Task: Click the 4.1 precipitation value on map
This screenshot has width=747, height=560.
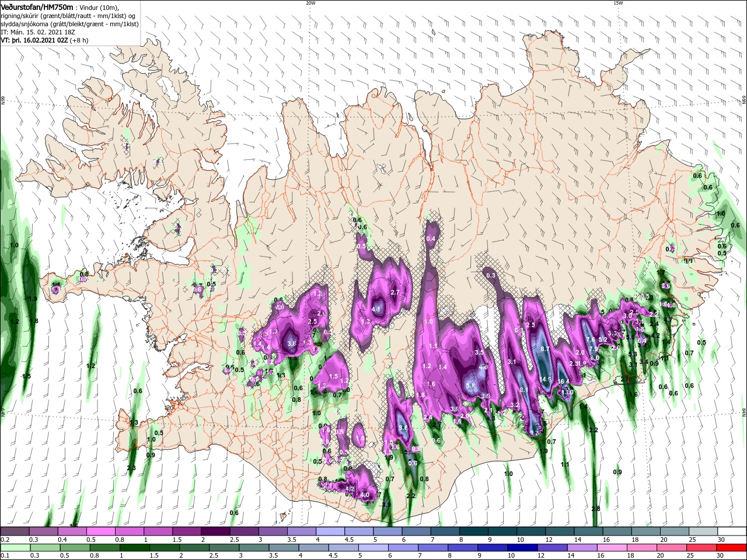Action: [376, 309]
